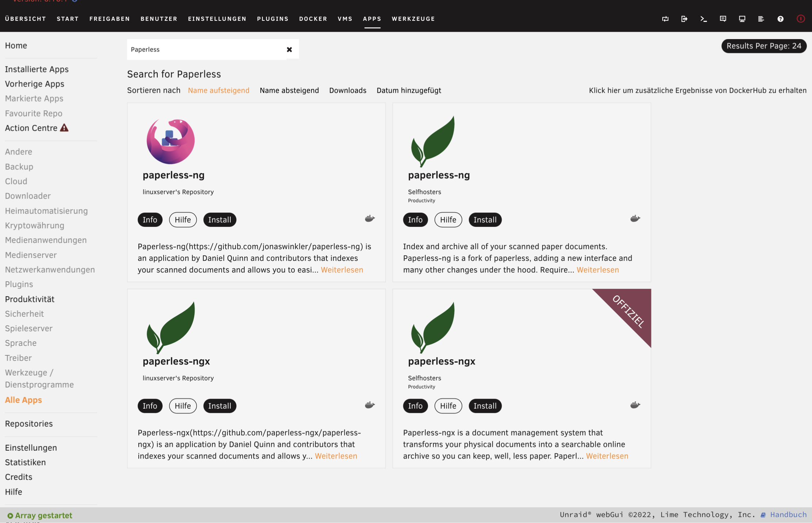Click the monitor info icon in header

tap(742, 19)
